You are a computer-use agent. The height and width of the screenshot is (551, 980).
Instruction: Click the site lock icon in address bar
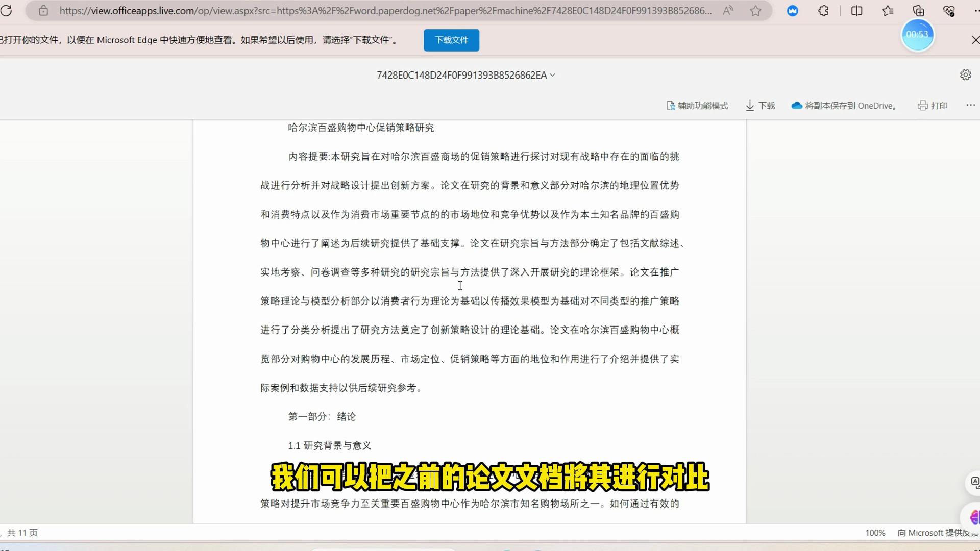pyautogui.click(x=43, y=11)
